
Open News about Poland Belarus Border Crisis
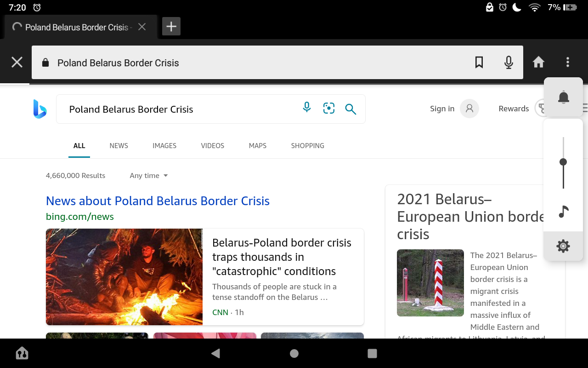click(158, 201)
